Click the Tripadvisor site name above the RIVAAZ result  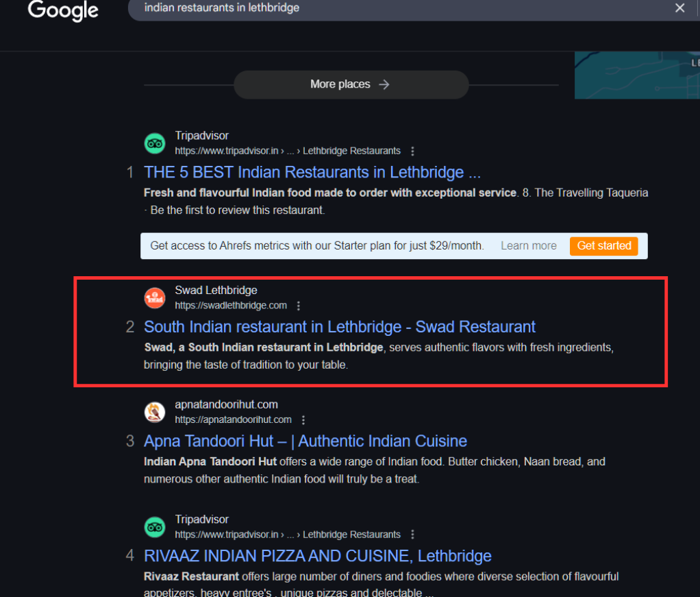point(202,520)
